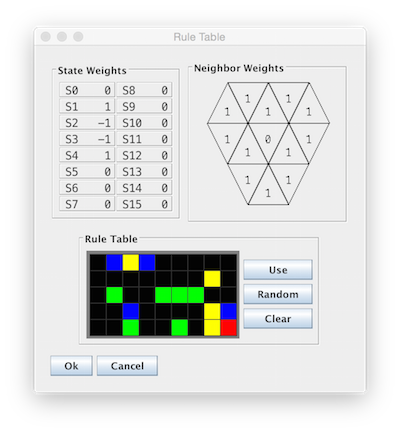Image resolution: width=400 pixels, height=433 pixels.
Task: Edit the S4 weight value
Action: (x=87, y=155)
